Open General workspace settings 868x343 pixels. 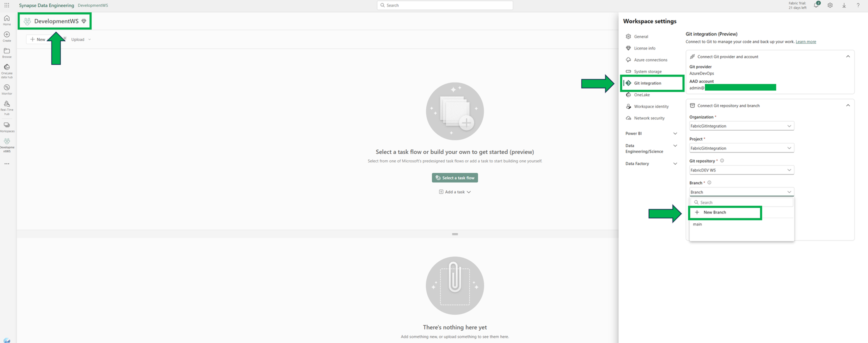641,37
